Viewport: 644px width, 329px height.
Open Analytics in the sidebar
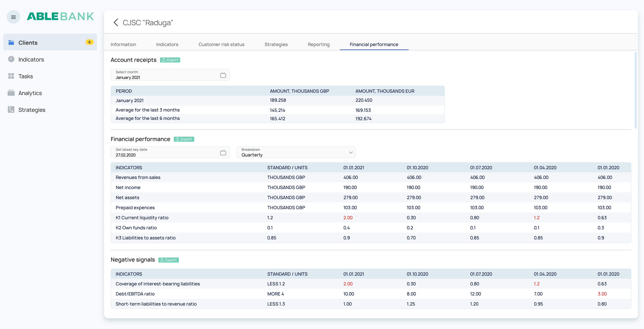pyautogui.click(x=30, y=93)
